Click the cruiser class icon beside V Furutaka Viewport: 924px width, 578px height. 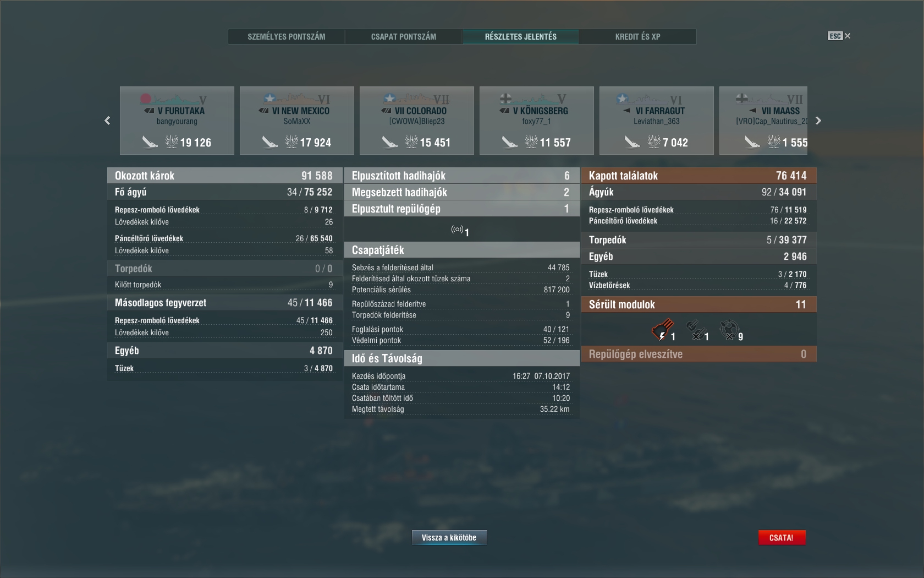149,111
